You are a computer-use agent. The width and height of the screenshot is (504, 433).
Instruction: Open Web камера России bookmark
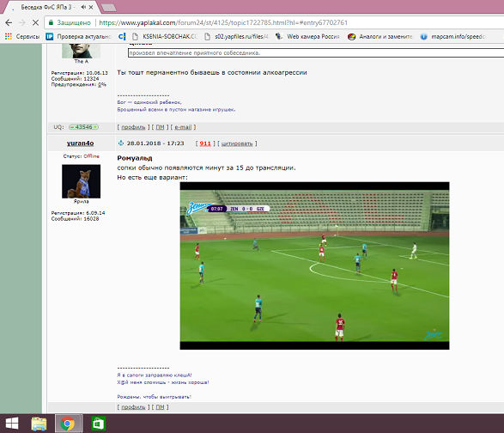[x=307, y=36]
